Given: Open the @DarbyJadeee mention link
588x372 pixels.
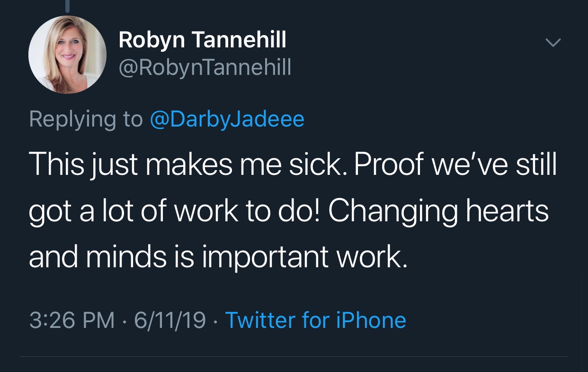Looking at the screenshot, I should point(227,119).
